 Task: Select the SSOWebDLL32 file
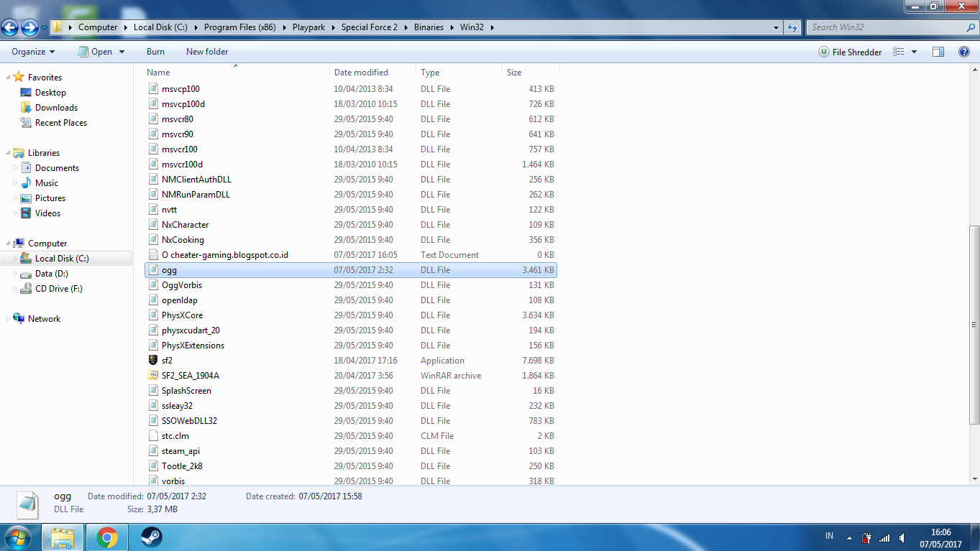coord(189,421)
